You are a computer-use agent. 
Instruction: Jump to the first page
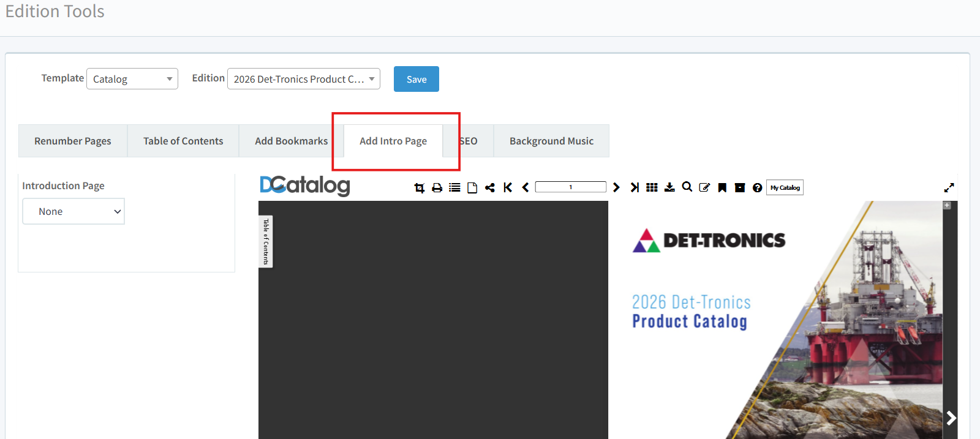508,187
